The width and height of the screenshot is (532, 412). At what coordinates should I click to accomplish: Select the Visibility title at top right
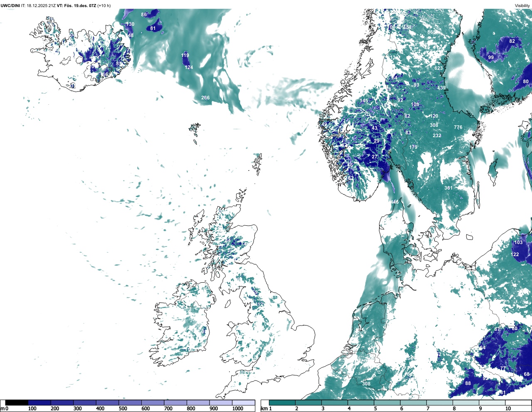522,6
